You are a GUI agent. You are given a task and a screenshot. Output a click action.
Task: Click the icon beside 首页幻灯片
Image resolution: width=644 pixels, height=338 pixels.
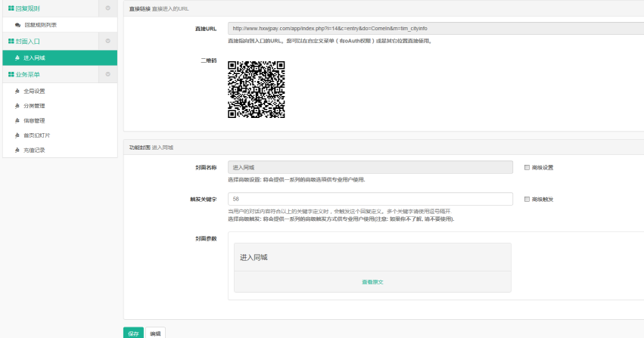pos(17,135)
